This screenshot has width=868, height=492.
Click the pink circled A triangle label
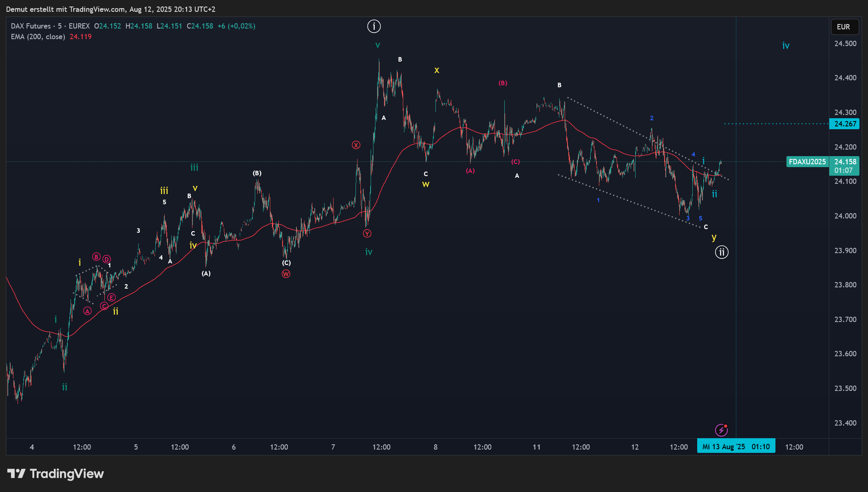(x=87, y=311)
